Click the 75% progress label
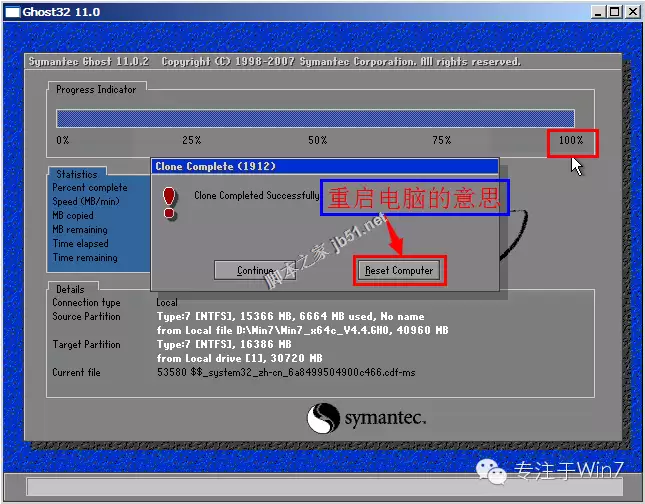Image resolution: width=645 pixels, height=504 pixels. pyautogui.click(x=442, y=140)
